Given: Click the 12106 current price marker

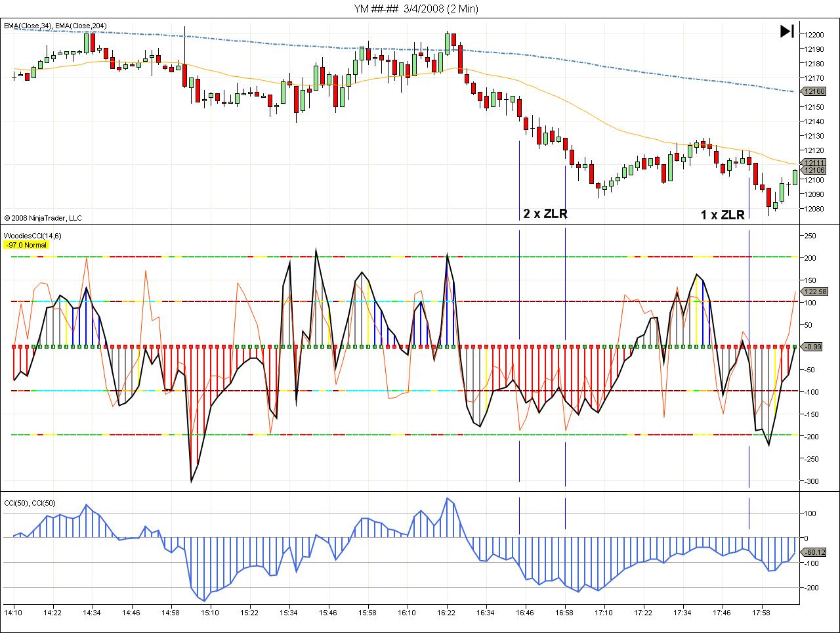Looking at the screenshot, I should [814, 171].
